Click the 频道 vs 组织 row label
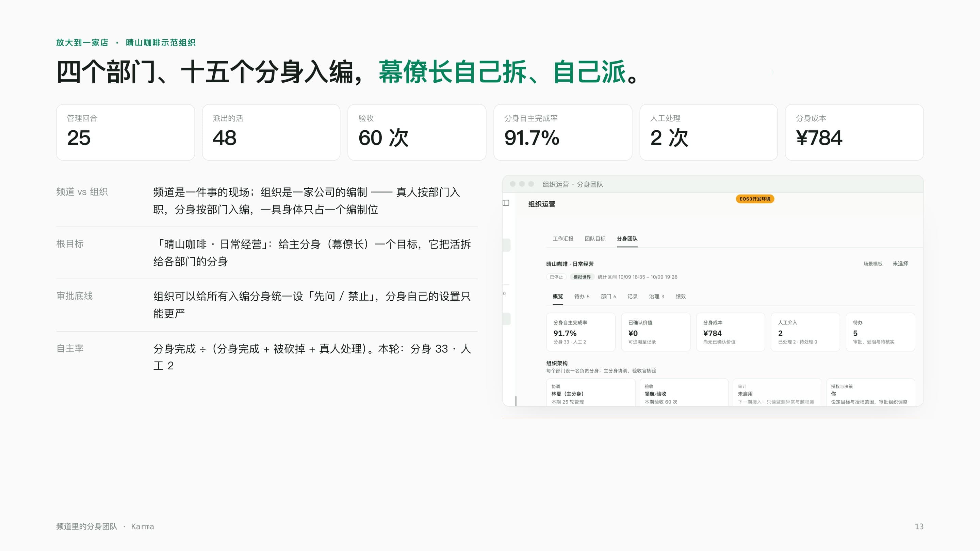 [82, 192]
